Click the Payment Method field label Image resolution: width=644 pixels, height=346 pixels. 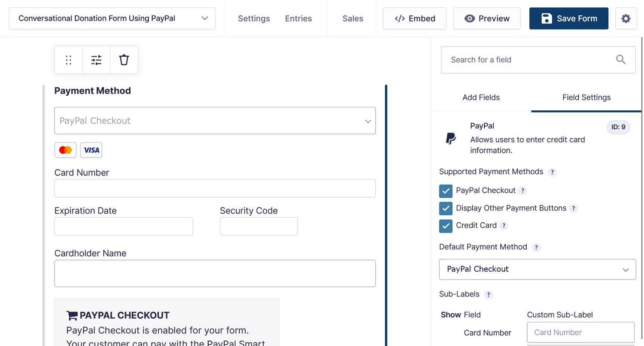tap(93, 91)
